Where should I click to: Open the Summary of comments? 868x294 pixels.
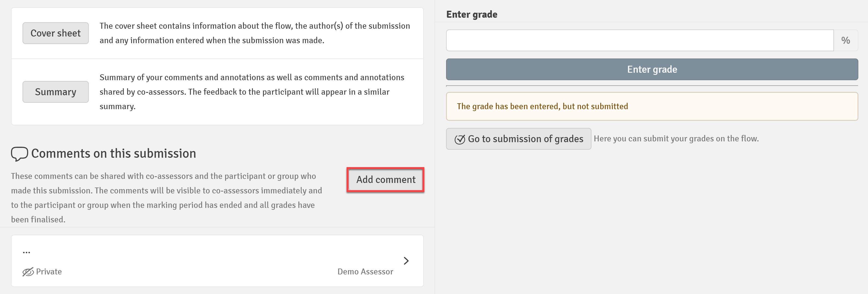[x=56, y=92]
